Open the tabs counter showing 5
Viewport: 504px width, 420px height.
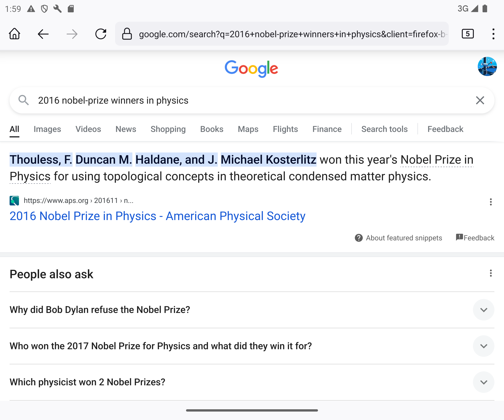[467, 34]
